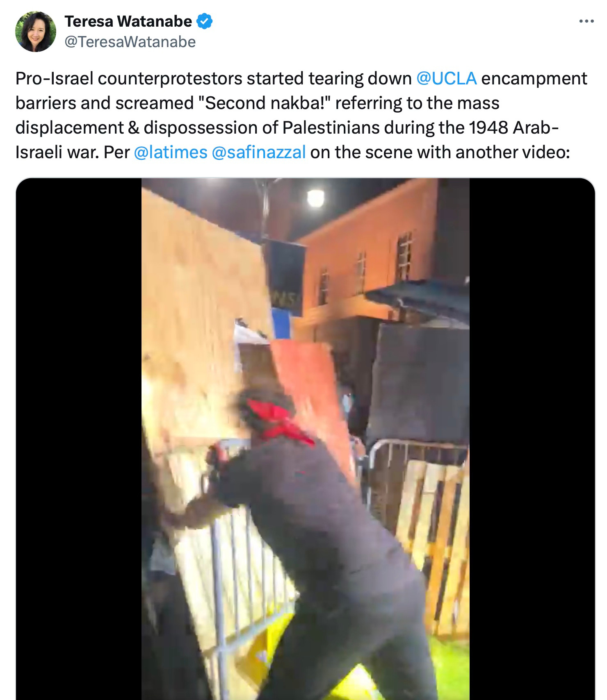Screen dimensions: 607x700
Task: Click the Teresa Watanabe display name
Action: 128,21
